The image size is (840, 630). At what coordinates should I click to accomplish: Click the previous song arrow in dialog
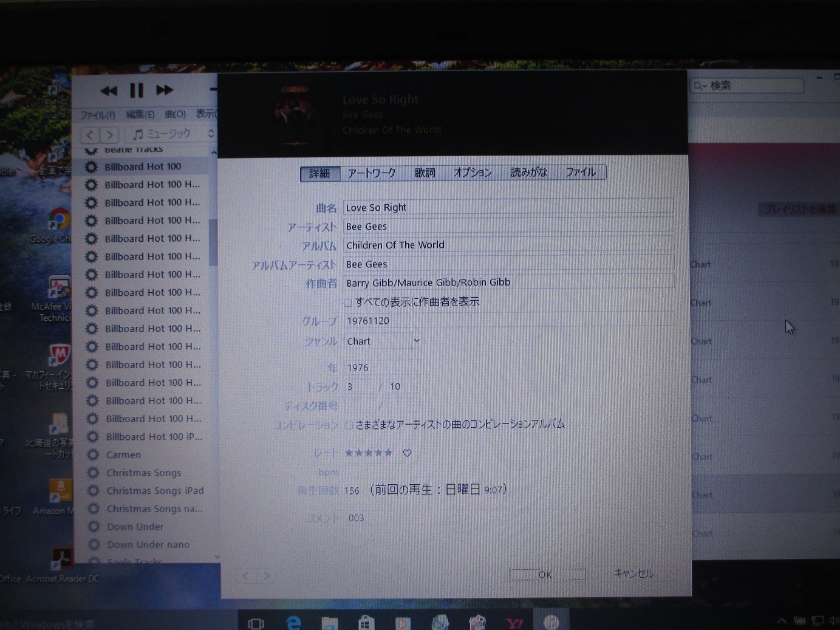(245, 576)
